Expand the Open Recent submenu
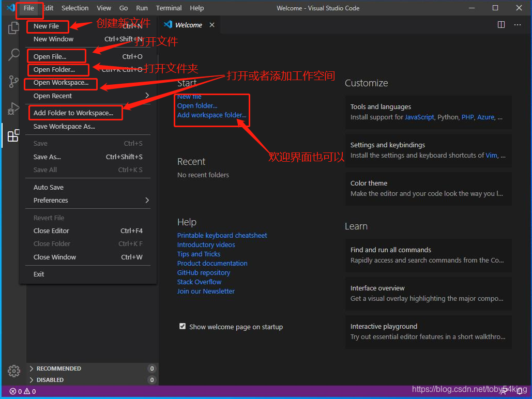Viewport: 532px width, 399px height. point(87,96)
